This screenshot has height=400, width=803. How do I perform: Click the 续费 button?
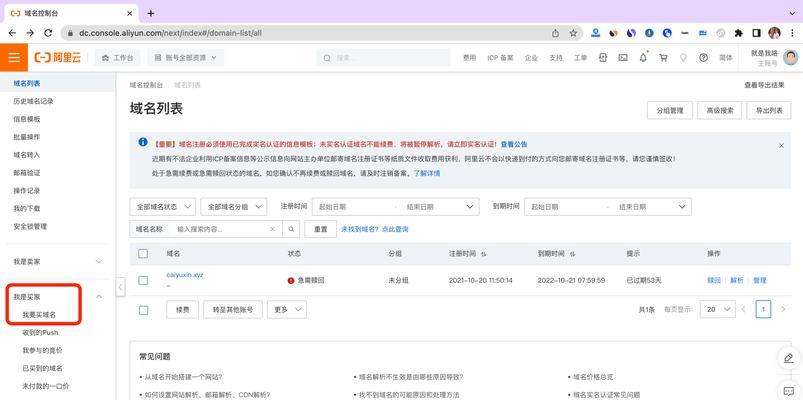coord(183,309)
